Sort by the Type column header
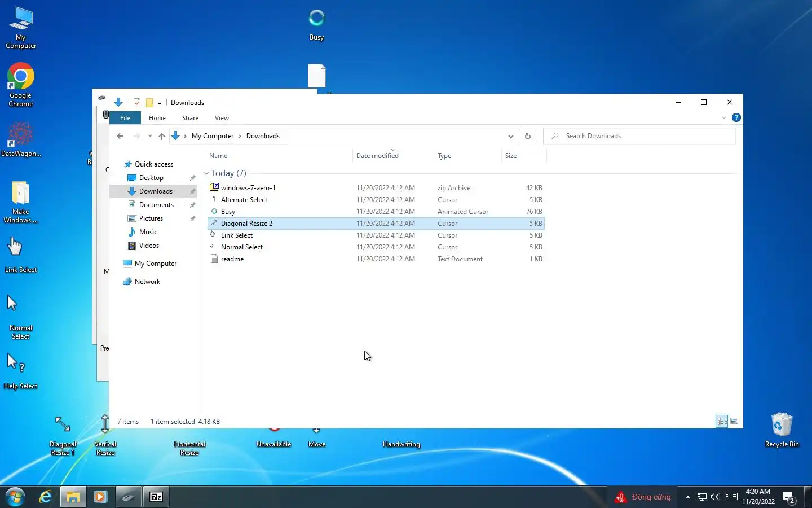The image size is (812, 508). point(467,156)
